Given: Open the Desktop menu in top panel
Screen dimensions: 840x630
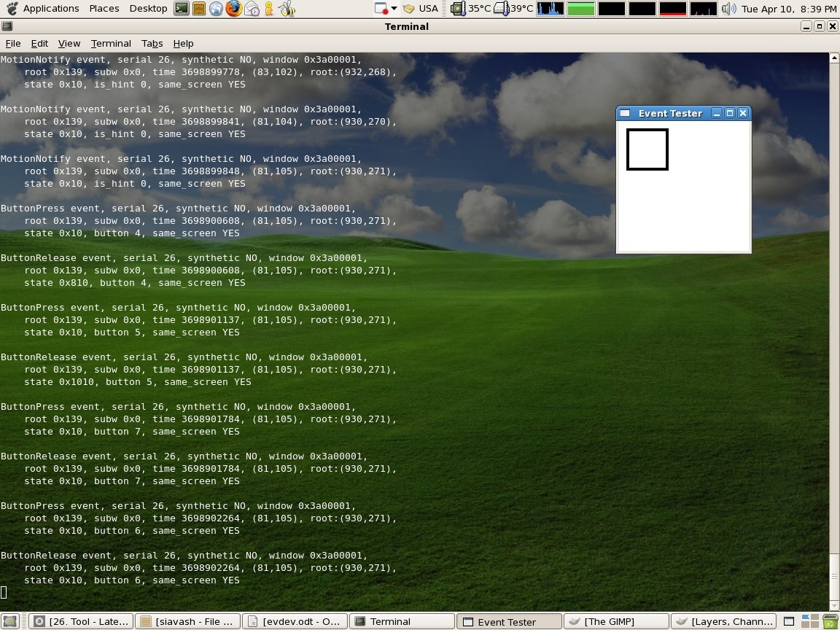Looking at the screenshot, I should tap(149, 9).
